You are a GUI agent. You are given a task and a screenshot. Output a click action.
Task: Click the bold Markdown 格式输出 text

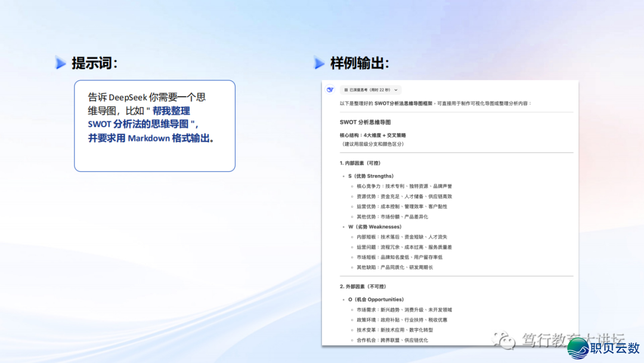(x=170, y=139)
